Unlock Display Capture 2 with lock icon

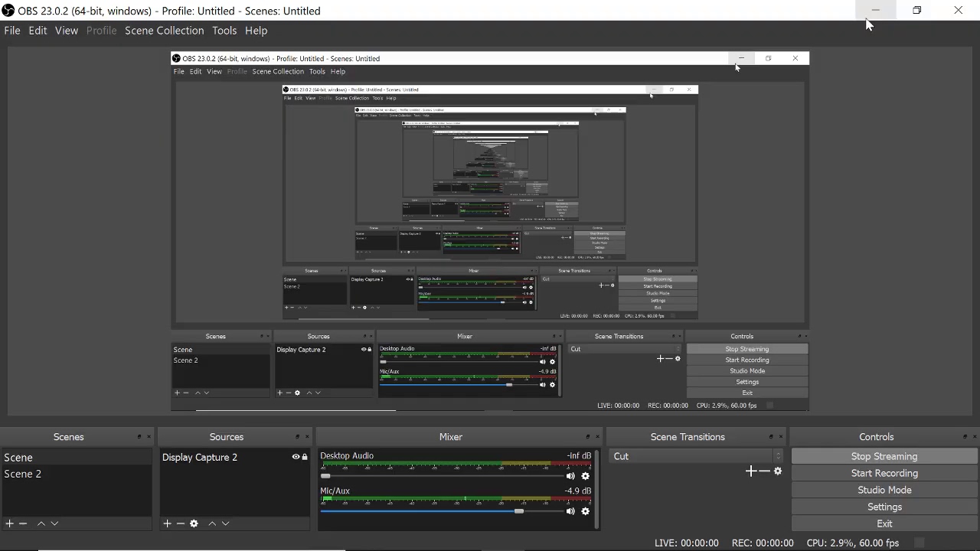pos(305,457)
